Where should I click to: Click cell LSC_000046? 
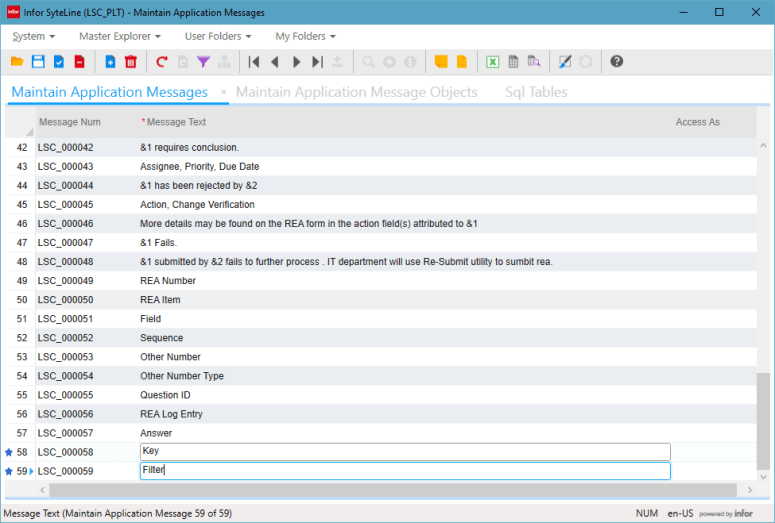coord(65,223)
